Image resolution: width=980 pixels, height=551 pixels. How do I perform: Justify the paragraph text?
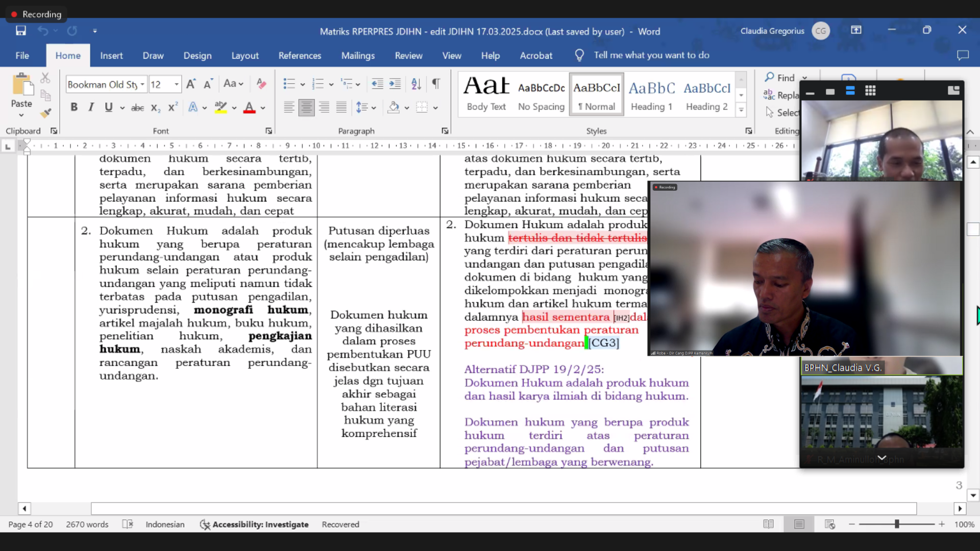point(341,107)
